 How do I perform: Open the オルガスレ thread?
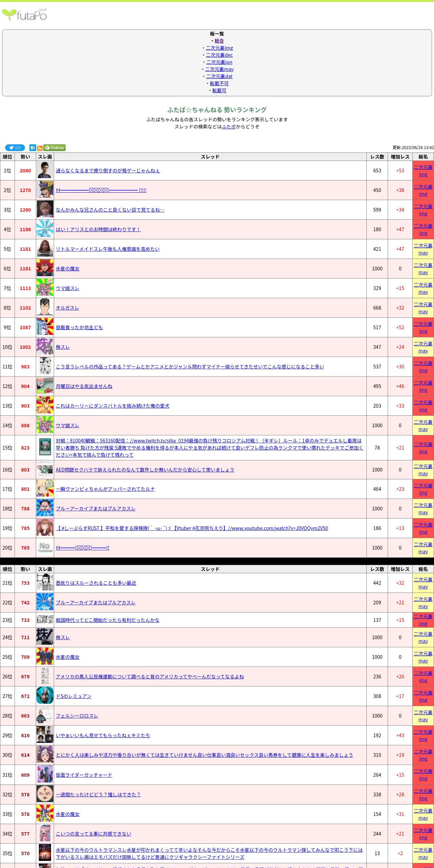click(x=68, y=308)
